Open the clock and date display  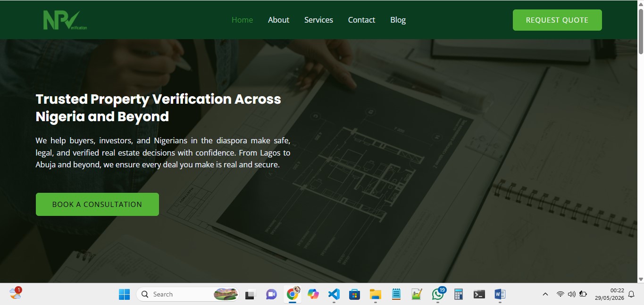[609, 294]
